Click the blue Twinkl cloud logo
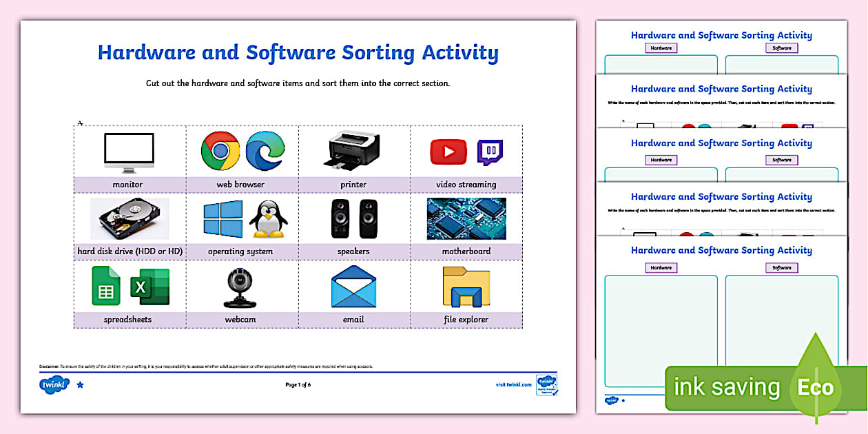 [55, 384]
